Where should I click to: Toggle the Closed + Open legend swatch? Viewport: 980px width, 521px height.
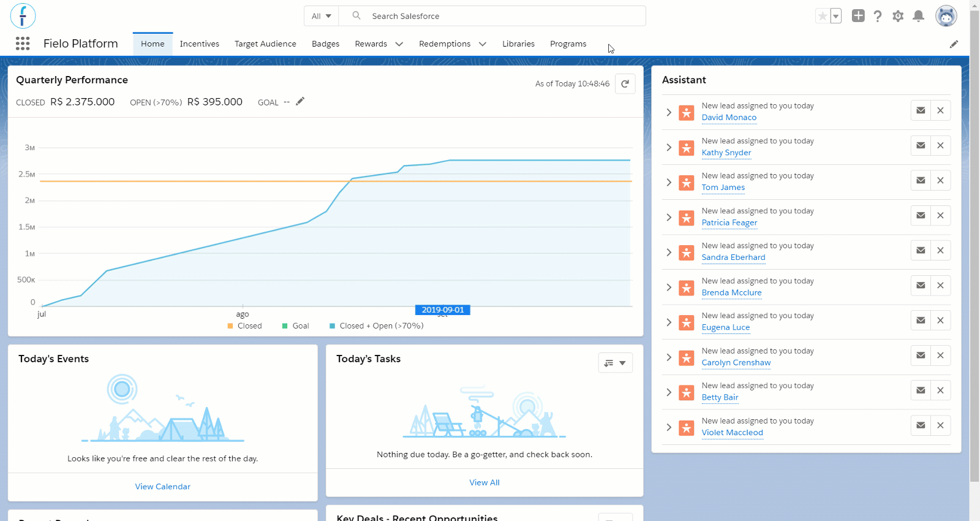click(x=332, y=326)
